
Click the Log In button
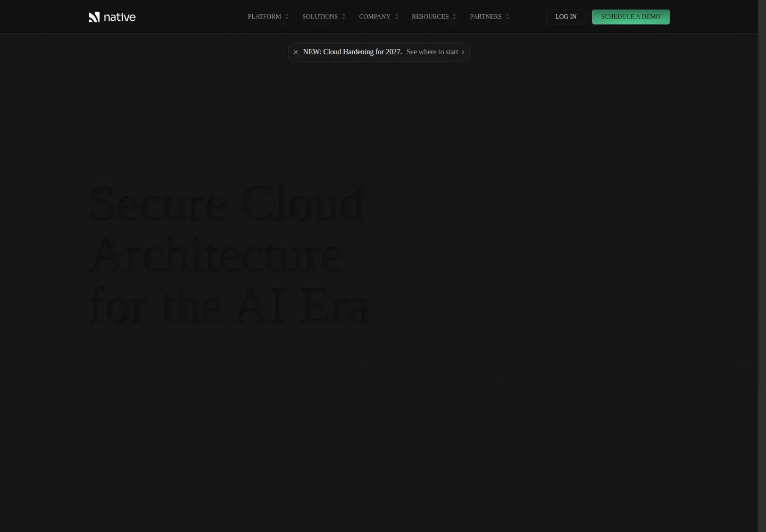pos(565,16)
